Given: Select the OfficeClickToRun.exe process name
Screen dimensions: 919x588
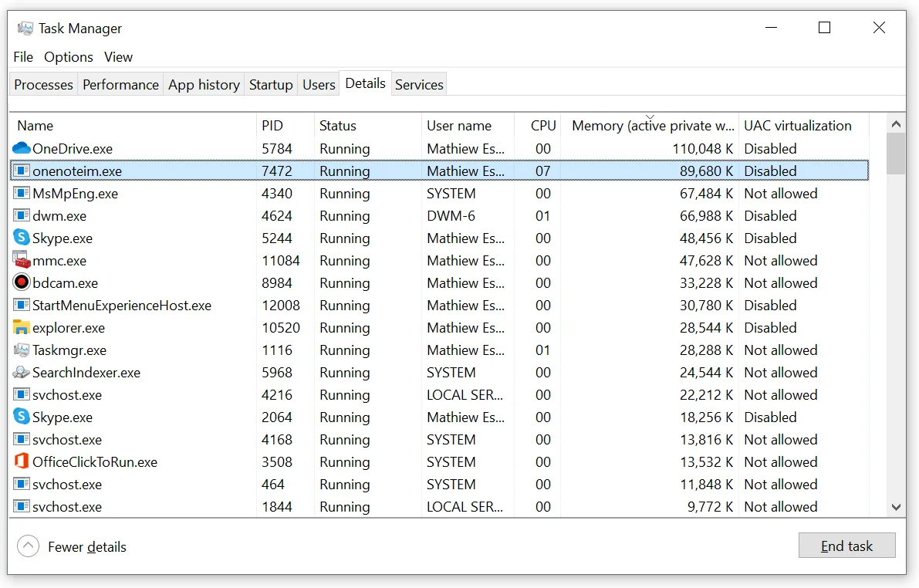Looking at the screenshot, I should coord(95,462).
